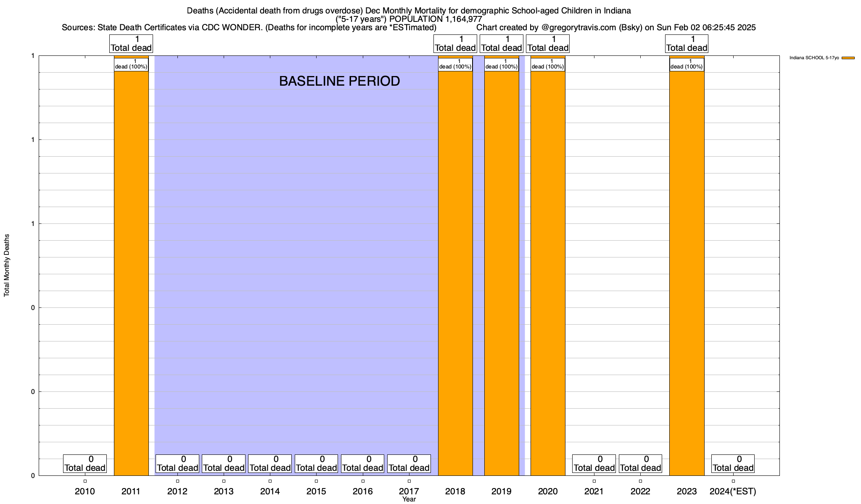This screenshot has width=861, height=504.
Task: Click the Total Monthly Deaths axis title
Action: pos(7,265)
